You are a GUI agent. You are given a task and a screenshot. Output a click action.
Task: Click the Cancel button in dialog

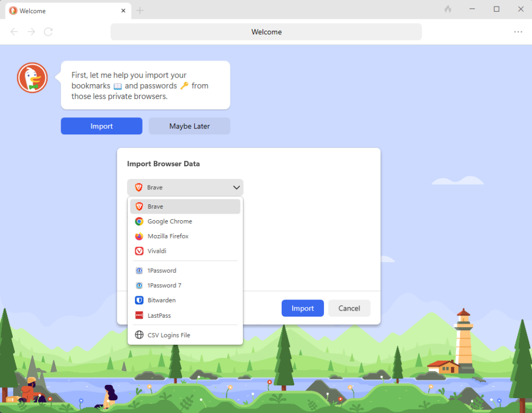coord(349,308)
